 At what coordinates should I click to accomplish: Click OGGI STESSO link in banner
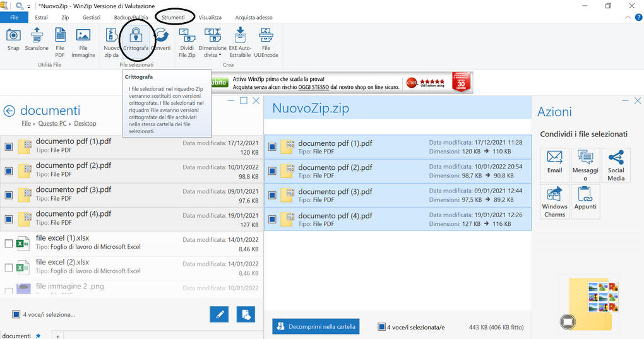point(313,87)
